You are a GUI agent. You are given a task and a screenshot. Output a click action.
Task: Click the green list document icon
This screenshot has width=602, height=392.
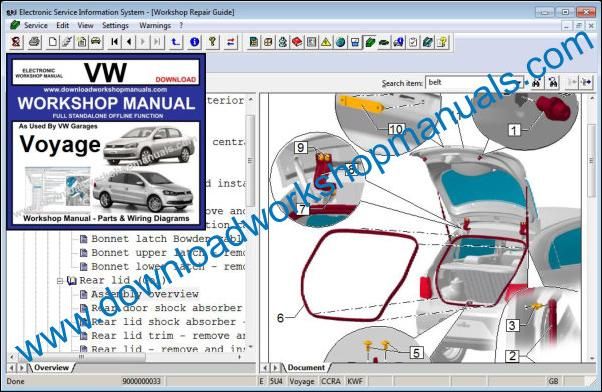tap(253, 42)
